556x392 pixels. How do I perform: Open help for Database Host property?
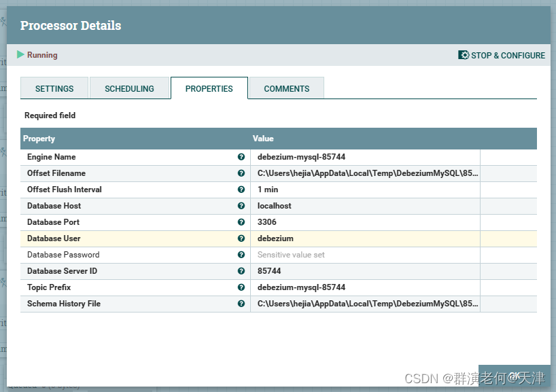241,206
